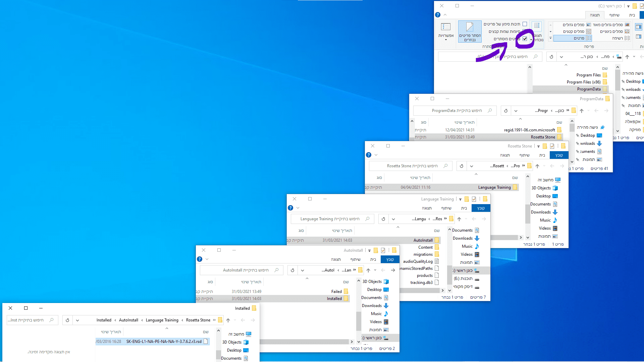Open the address dropdown in the ProgramData window
This screenshot has width=644, height=362.
(516, 111)
